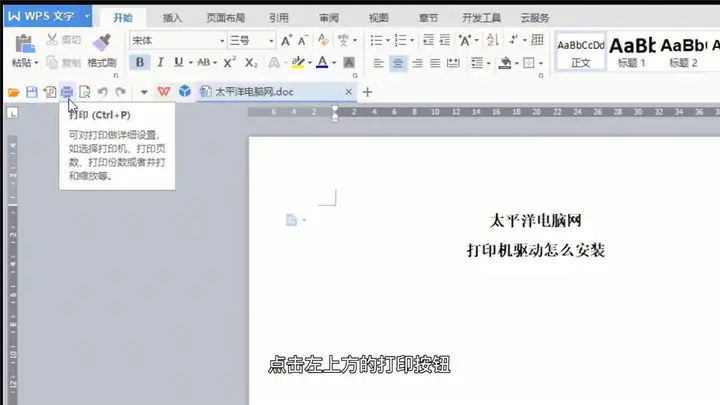Click the page options icon beside title
The width and height of the screenshot is (720, 405).
(x=292, y=220)
